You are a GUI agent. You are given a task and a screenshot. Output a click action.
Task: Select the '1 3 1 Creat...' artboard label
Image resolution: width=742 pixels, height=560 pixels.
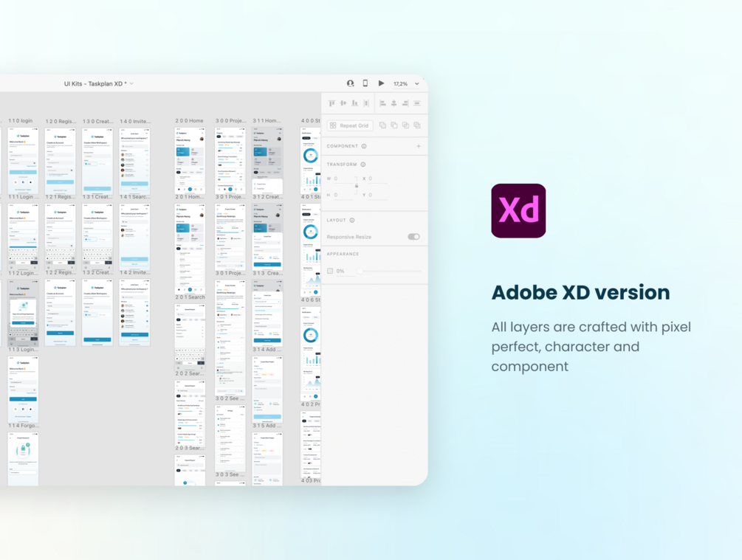tap(98, 197)
